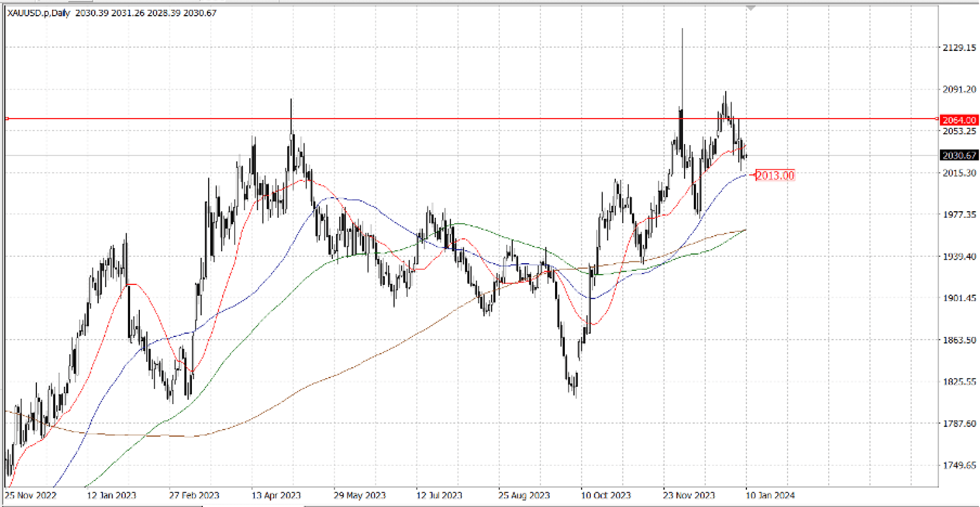Click the 29 May 2023 date label
980x507 pixels.
(359, 495)
